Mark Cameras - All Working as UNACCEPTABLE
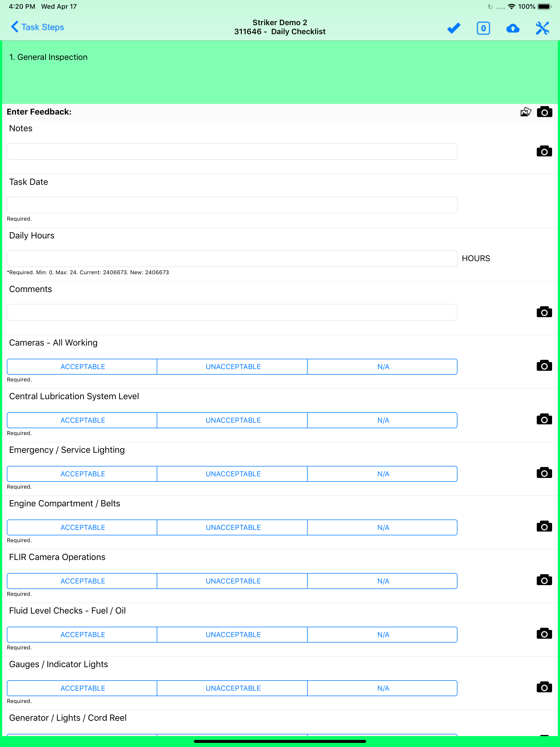 click(232, 367)
